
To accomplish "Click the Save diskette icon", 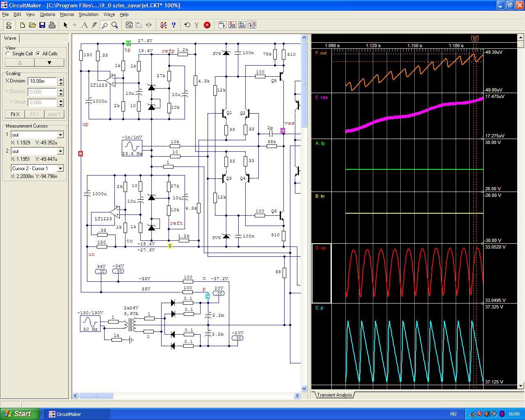I will point(42,25).
